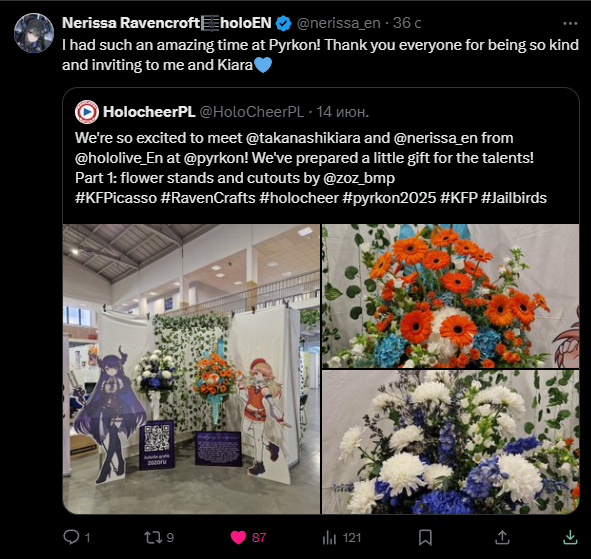Enlarge the orange gerbera flowers photo
The height and width of the screenshot is (559, 591).
pos(450,296)
